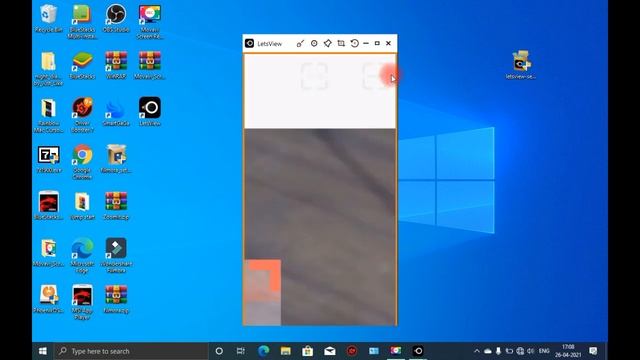Launch OBS Studio from the desktop

click(116, 18)
